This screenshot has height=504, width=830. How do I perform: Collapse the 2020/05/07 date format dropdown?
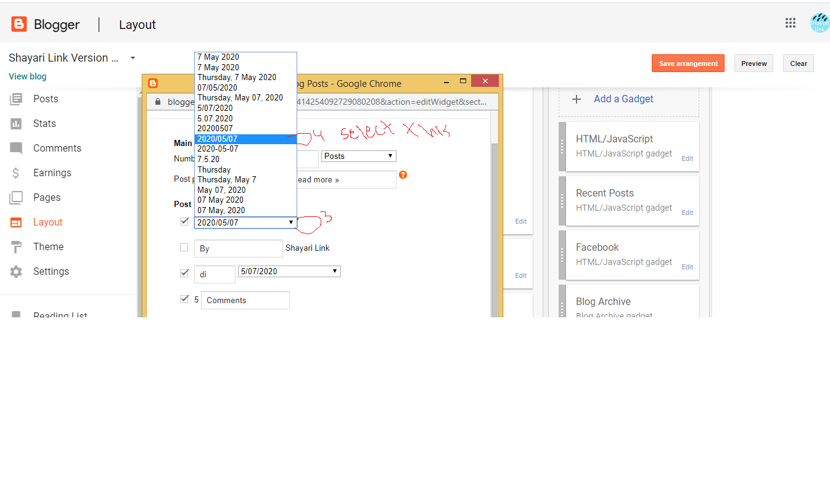(x=245, y=222)
